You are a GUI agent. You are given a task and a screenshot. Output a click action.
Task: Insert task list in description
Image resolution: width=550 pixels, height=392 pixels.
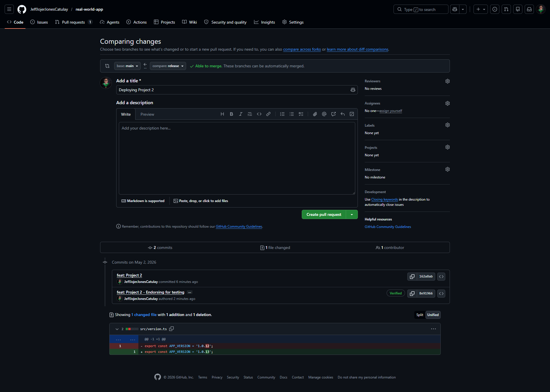click(301, 114)
